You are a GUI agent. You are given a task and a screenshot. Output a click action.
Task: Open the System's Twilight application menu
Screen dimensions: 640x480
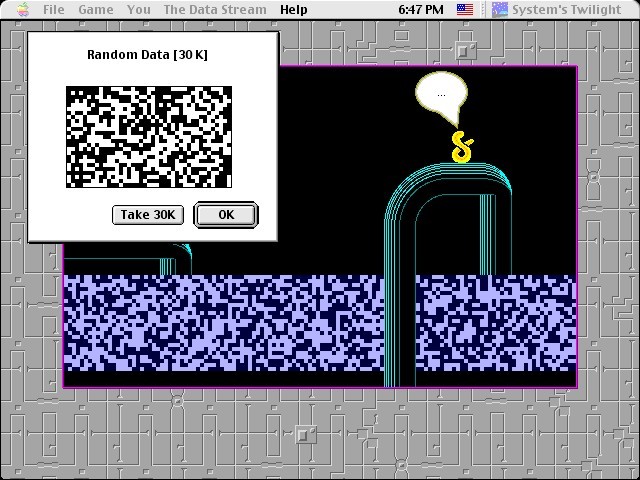point(557,9)
